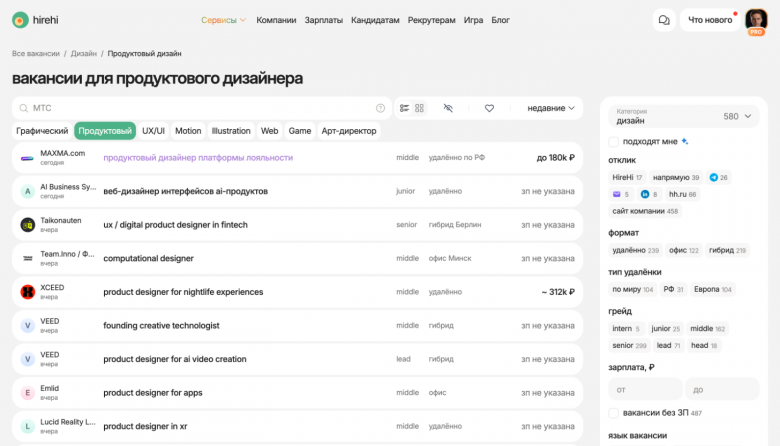Viewport: 780px width, 446px height.
Task: Toggle hh.ru response filter
Action: 682,194
